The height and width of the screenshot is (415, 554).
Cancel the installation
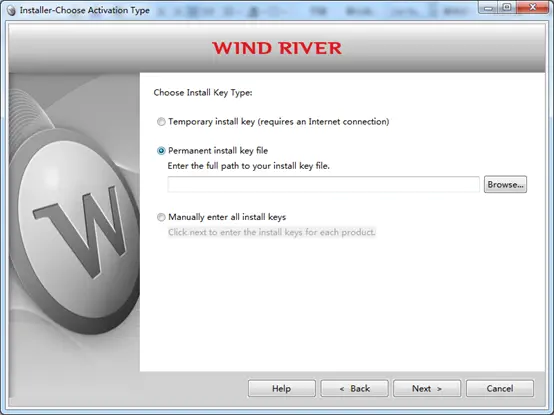pos(500,389)
